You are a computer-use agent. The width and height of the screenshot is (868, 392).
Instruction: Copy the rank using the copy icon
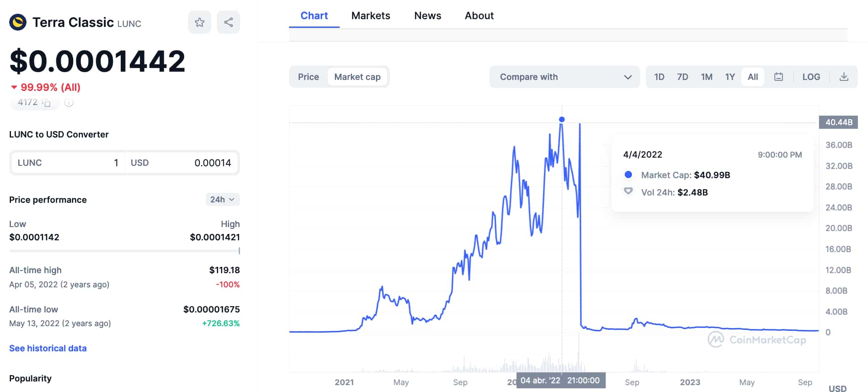(x=48, y=103)
